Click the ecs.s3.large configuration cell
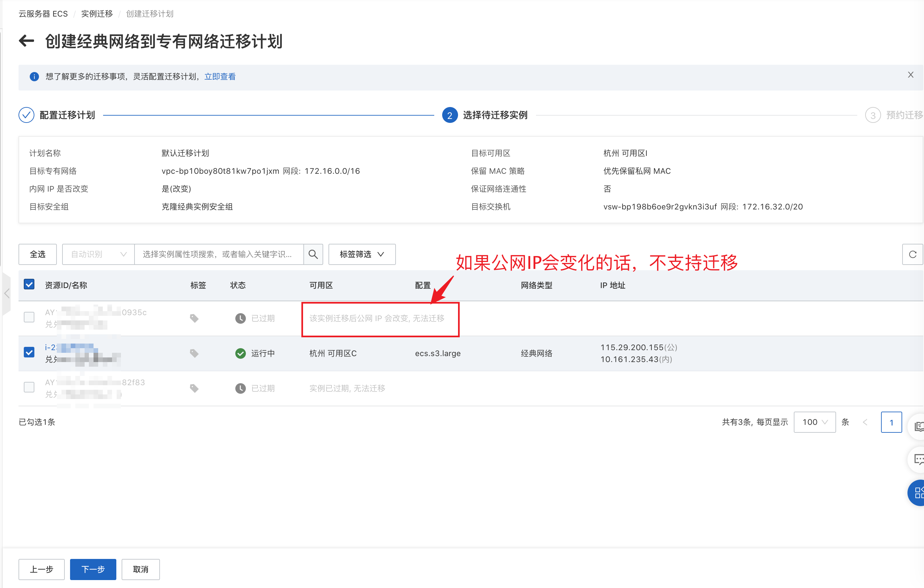Viewport: 924px width, 588px height. pos(438,353)
